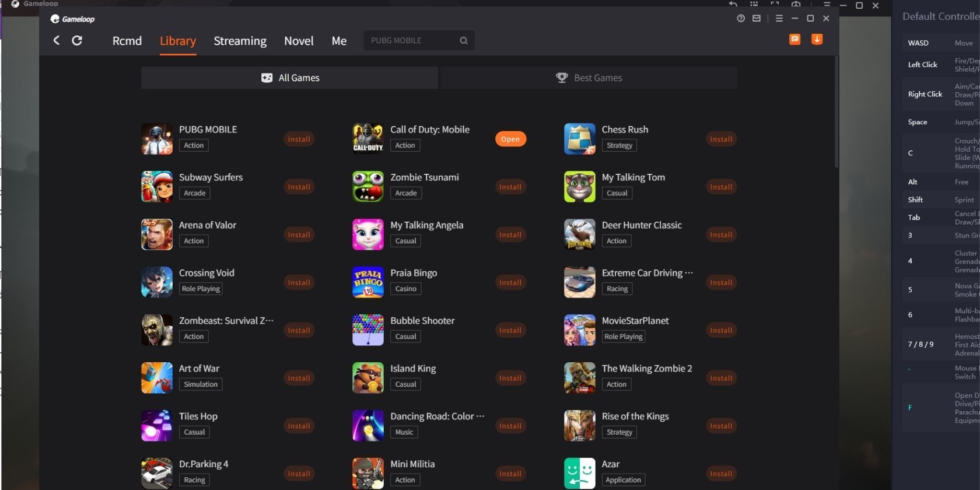Screen dimensions: 980x490
Task: Click the Arena of Valor icon
Action: pyautogui.click(x=157, y=235)
